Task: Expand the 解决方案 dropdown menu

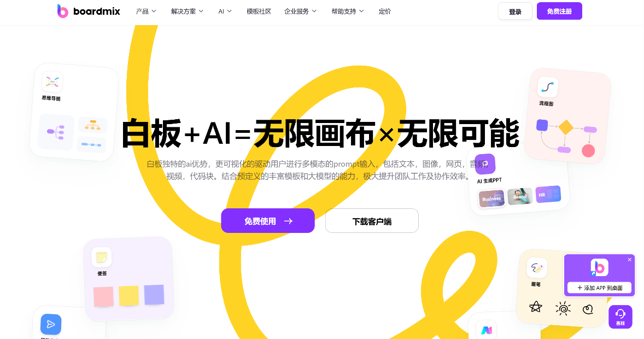Action: pyautogui.click(x=188, y=11)
